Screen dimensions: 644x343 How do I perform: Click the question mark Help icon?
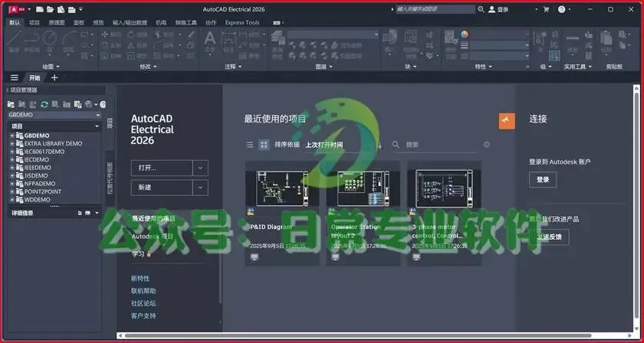562,9
